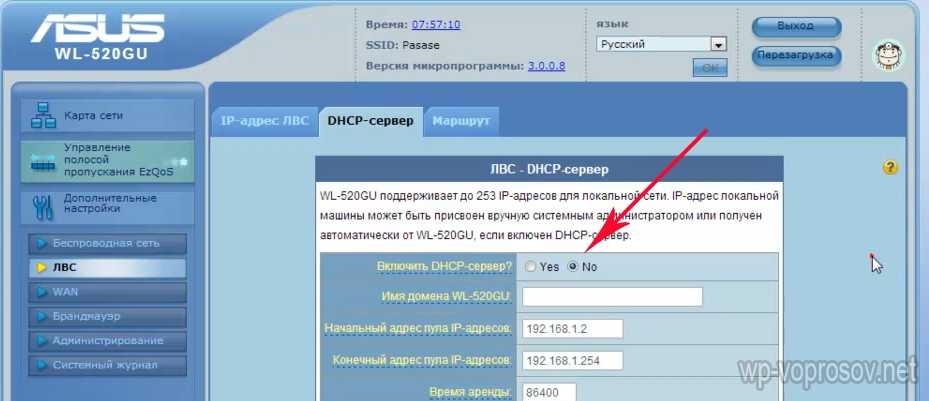Click the blue arrow beside WAN

coord(41,292)
